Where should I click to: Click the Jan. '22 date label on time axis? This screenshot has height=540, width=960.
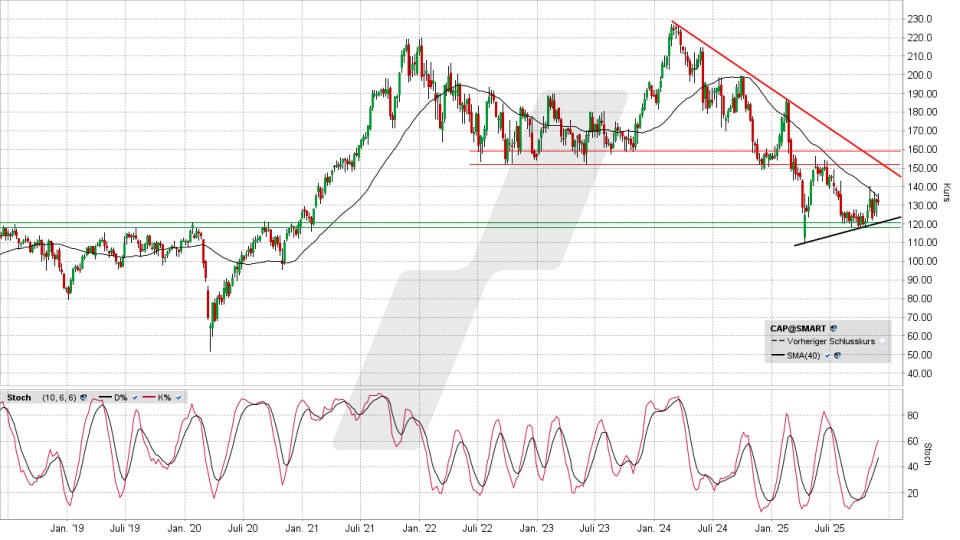[424, 526]
